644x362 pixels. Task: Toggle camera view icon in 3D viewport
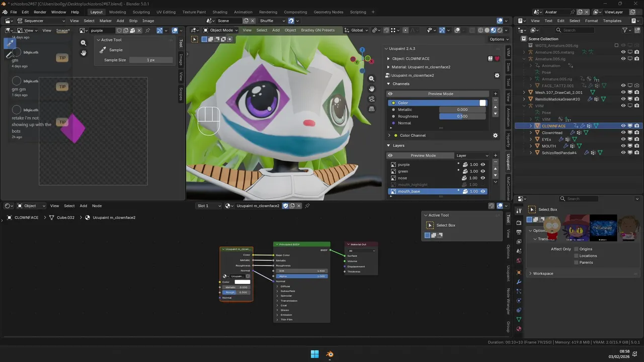point(372,99)
